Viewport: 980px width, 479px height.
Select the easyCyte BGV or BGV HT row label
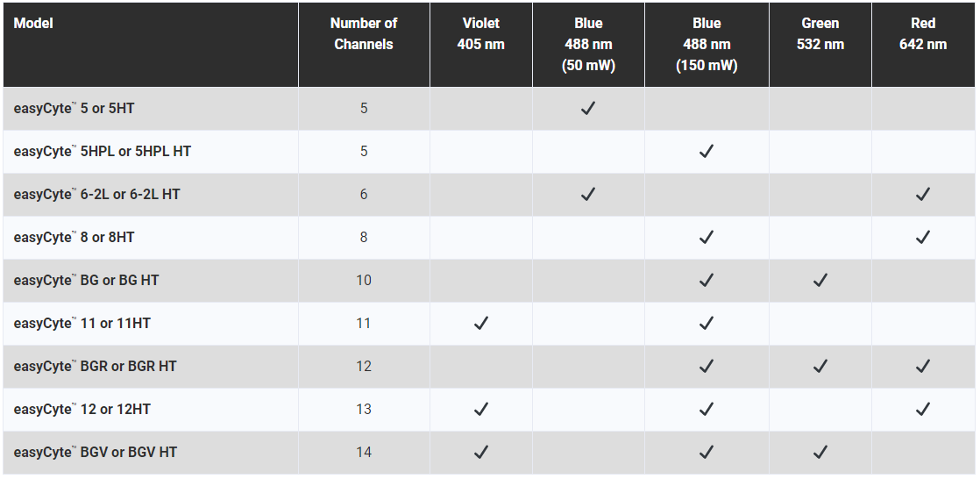95,452
